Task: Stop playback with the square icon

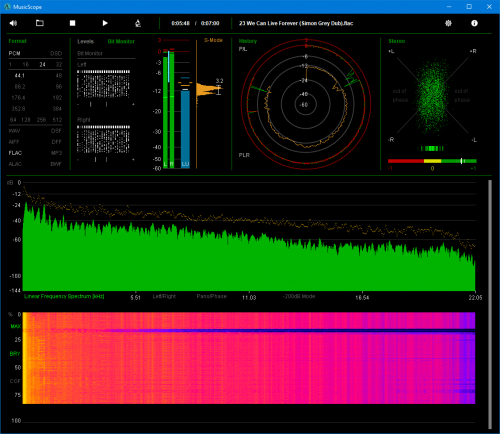Action: click(x=72, y=23)
